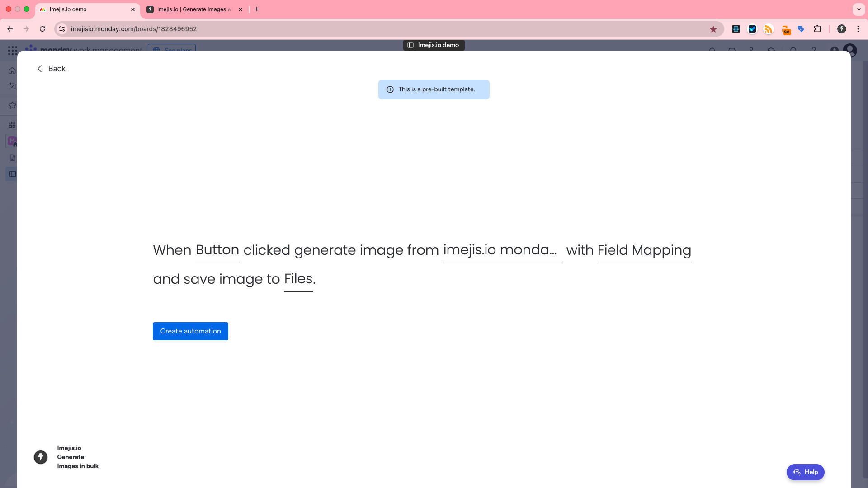868x488 pixels.
Task: Open the Files column selector
Action: [298, 279]
